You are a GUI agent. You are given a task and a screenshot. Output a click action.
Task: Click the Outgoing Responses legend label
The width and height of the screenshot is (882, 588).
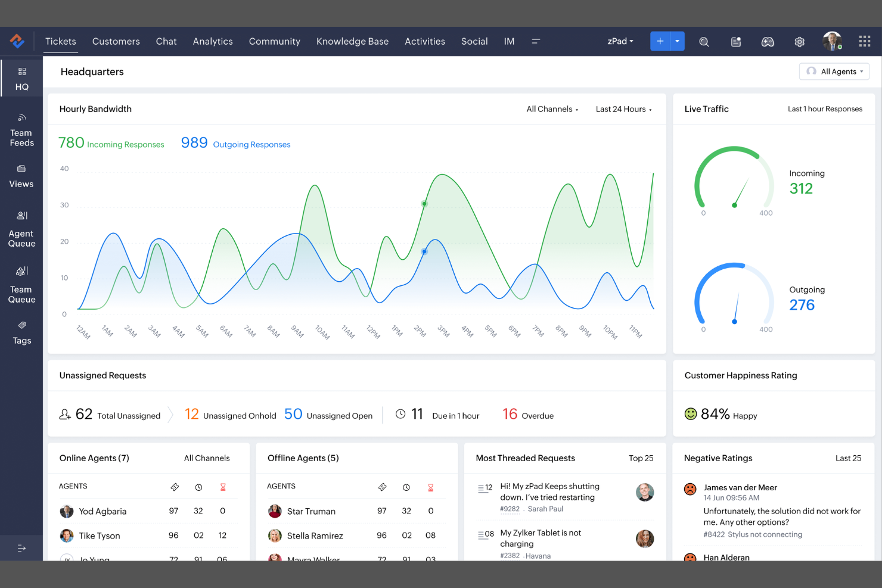251,144
